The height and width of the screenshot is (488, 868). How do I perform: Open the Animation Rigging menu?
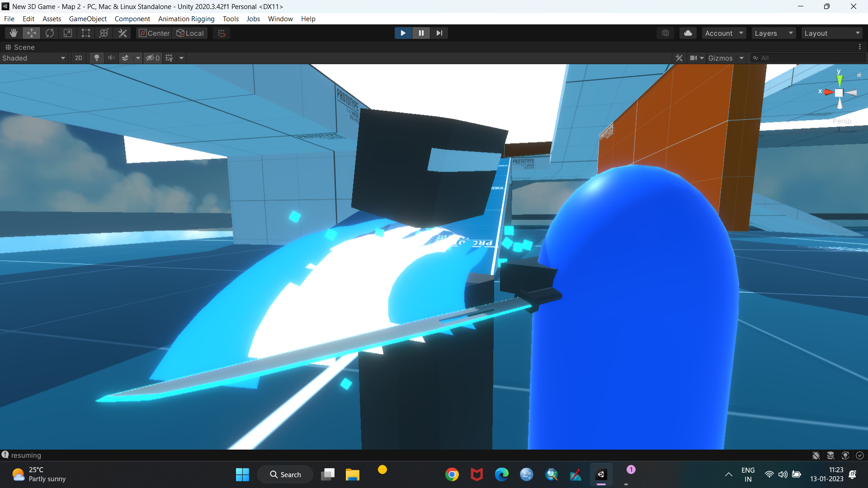pos(186,19)
